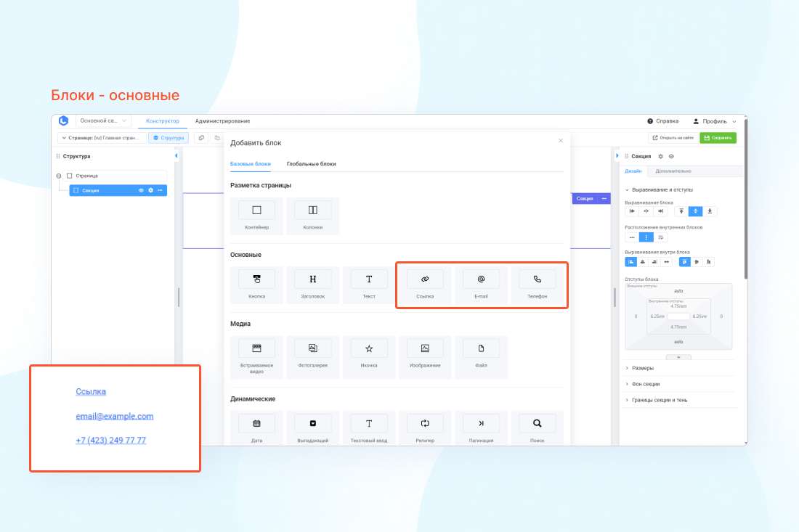
Task: Expand the Размеры section
Action: (643, 368)
